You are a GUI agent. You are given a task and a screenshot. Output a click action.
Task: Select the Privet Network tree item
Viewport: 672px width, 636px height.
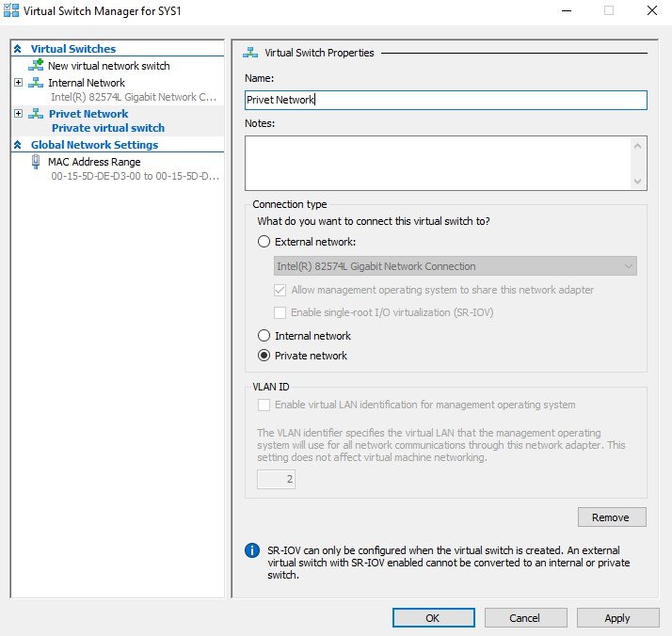coord(88,114)
